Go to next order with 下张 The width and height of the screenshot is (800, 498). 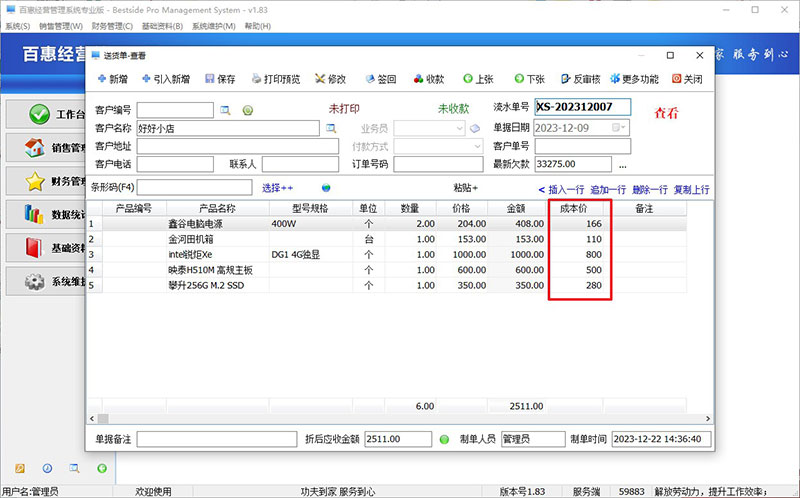[530, 79]
